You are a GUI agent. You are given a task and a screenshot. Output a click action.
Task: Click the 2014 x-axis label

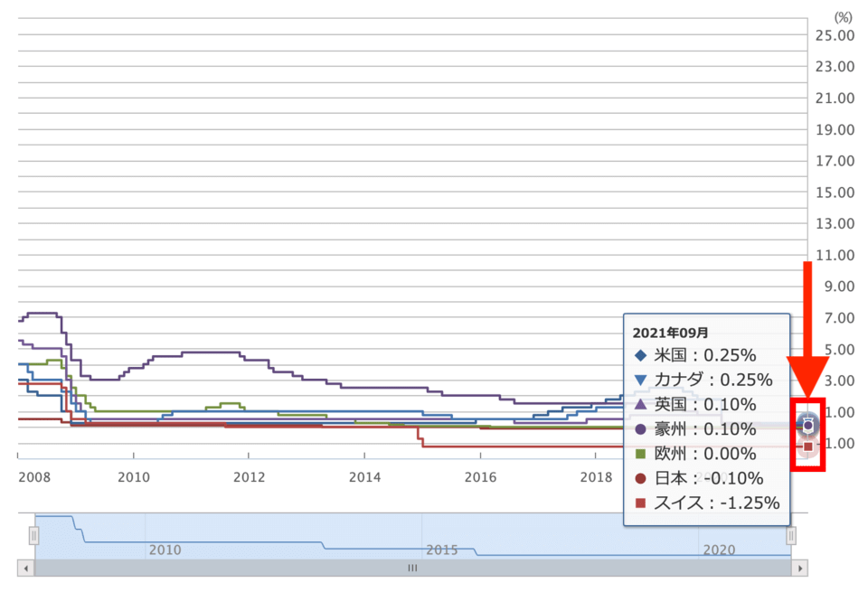364,477
